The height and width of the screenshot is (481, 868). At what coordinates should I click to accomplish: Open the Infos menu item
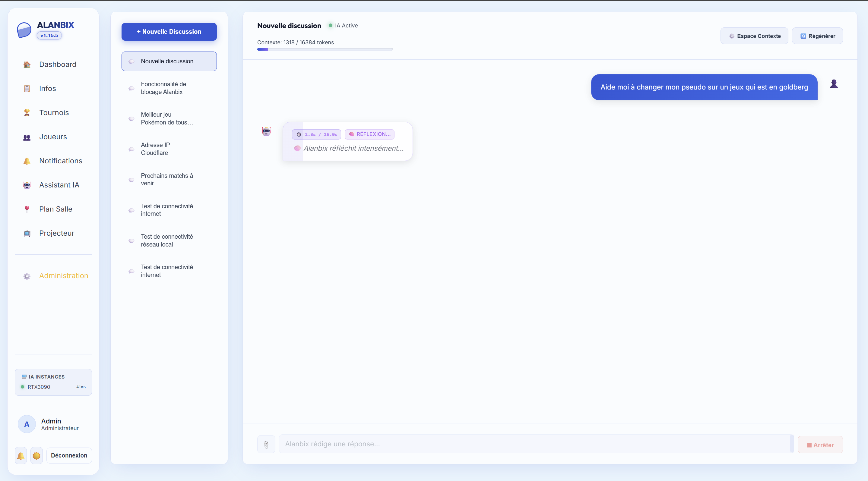(53, 89)
